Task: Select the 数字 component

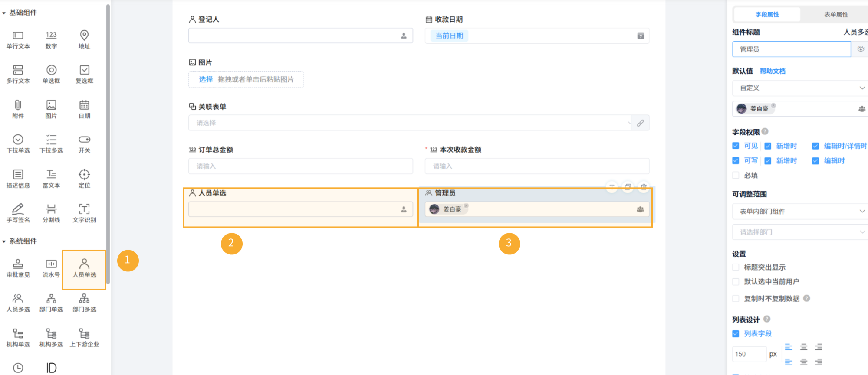Action: 51,40
